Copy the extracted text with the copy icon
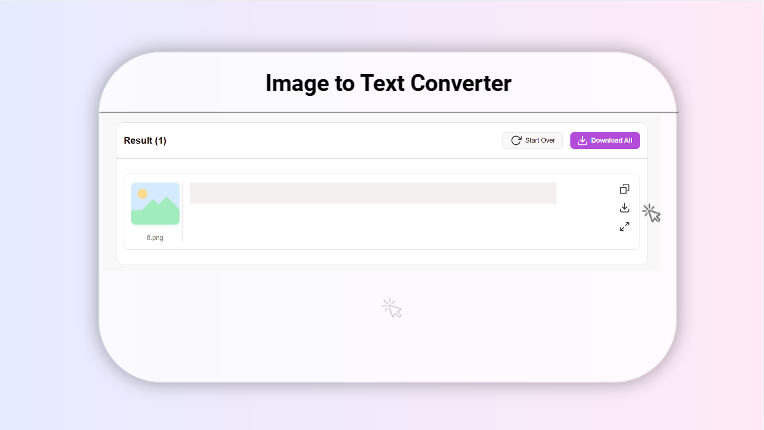 tap(624, 189)
